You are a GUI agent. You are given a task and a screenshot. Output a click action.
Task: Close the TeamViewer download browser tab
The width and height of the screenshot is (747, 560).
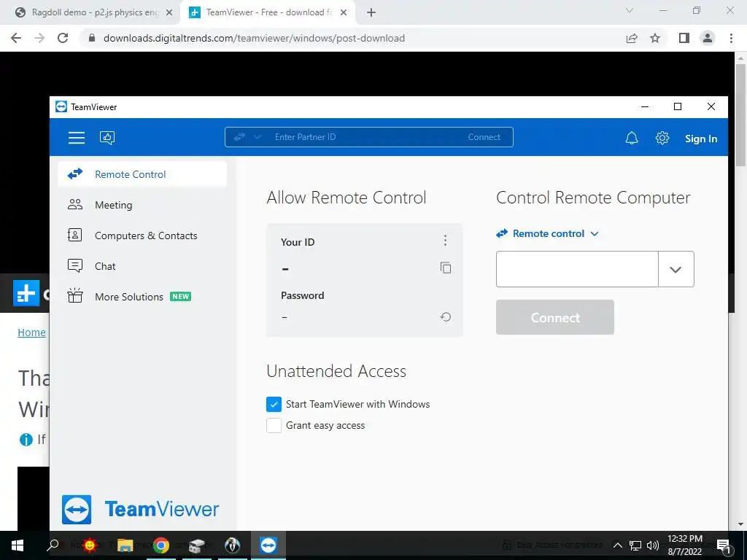[344, 13]
